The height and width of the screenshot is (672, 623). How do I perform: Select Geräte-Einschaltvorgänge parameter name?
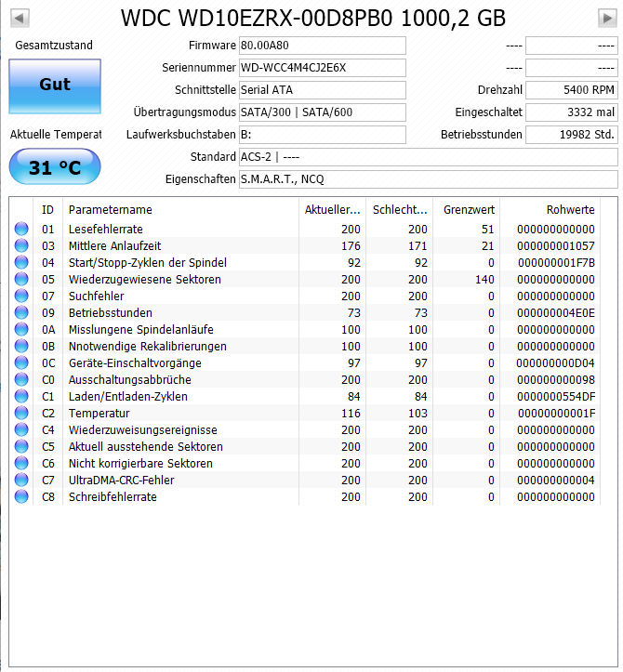click(135, 363)
